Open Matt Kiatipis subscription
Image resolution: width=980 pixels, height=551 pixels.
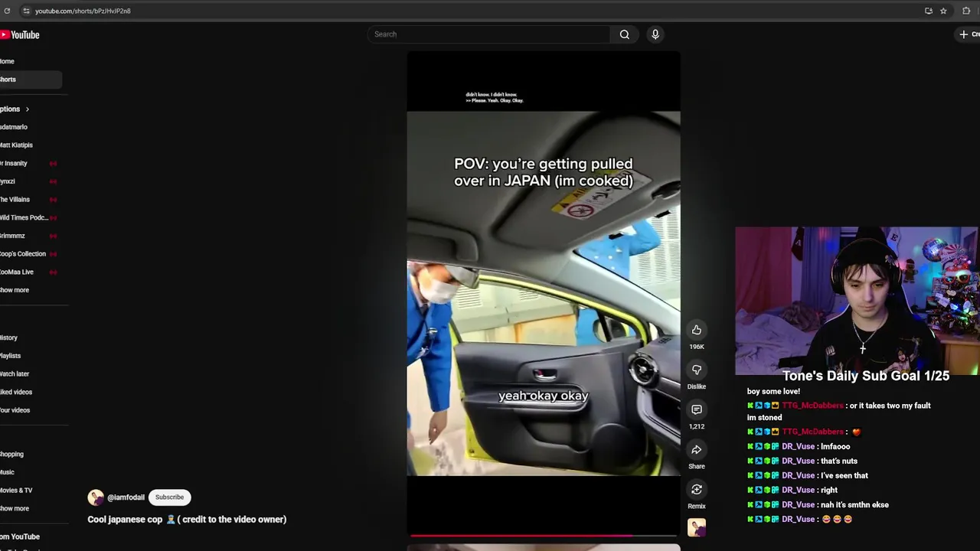point(16,145)
